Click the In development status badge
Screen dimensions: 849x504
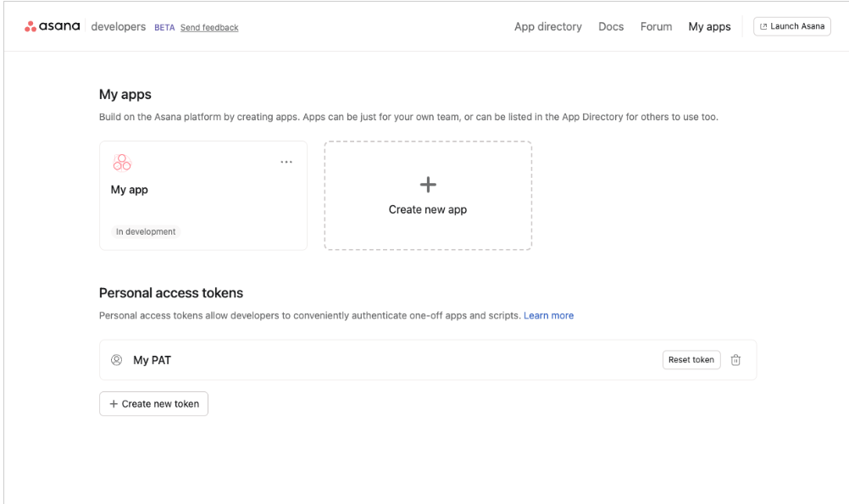pos(146,232)
